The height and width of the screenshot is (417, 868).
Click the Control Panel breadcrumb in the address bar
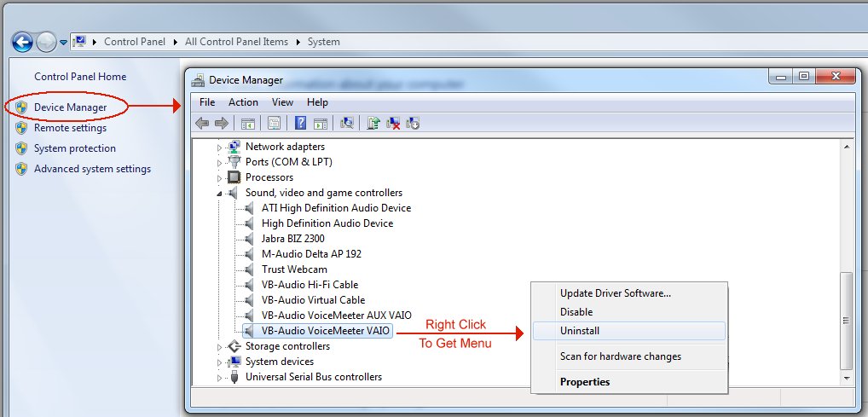[x=135, y=42]
